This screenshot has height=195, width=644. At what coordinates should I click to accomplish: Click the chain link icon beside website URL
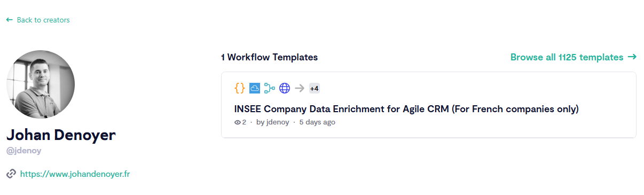click(11, 174)
